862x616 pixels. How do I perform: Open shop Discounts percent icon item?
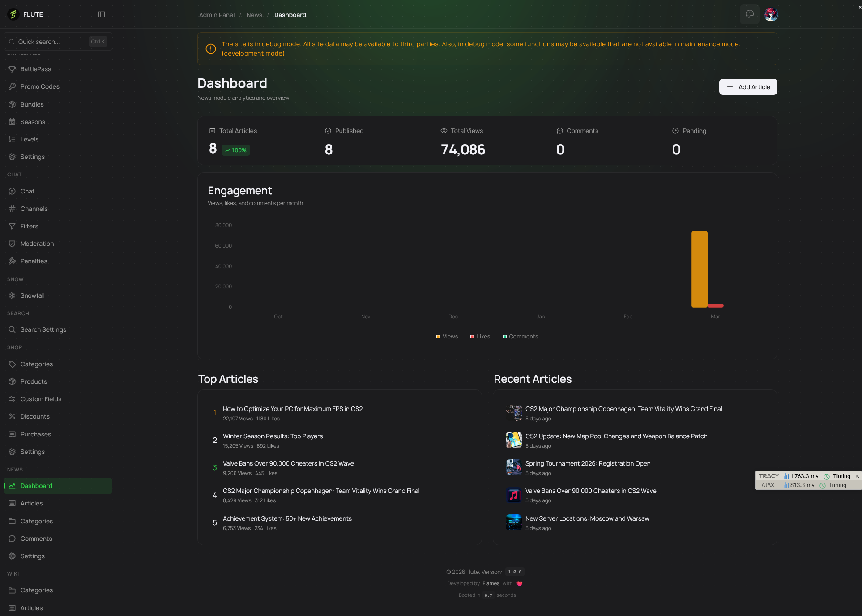click(34, 416)
